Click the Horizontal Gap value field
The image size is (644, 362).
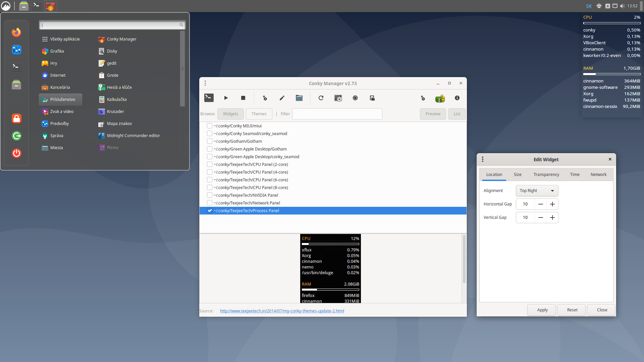[x=525, y=204]
